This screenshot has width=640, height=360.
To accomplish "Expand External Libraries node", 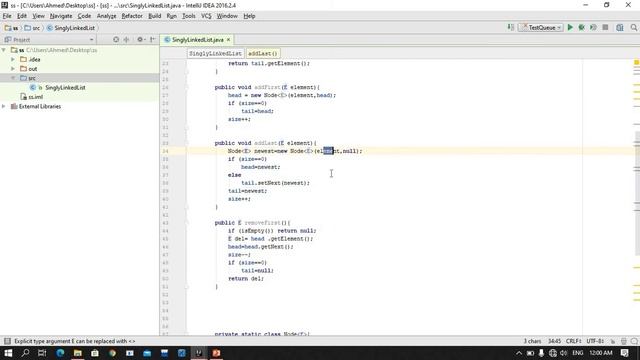I will point(4,106).
